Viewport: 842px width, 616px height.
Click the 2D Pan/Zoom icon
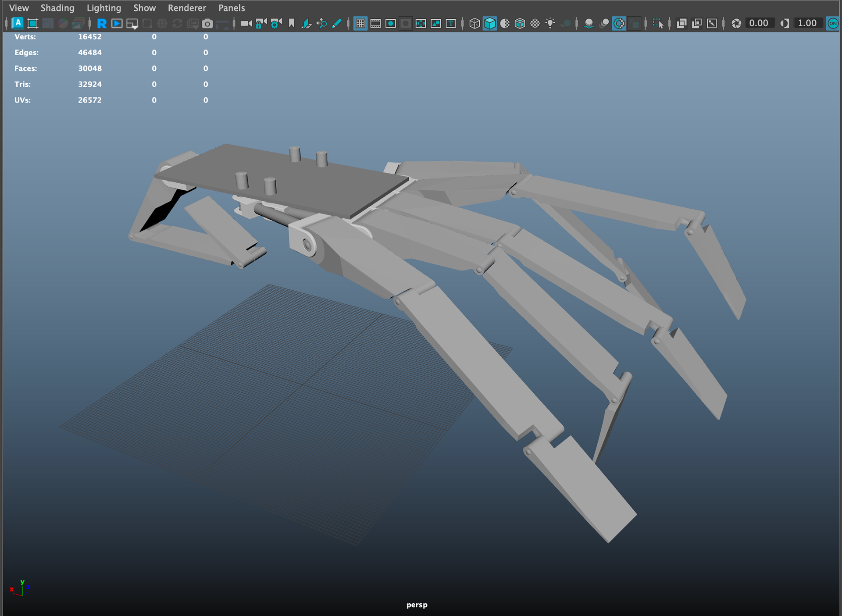(x=321, y=23)
